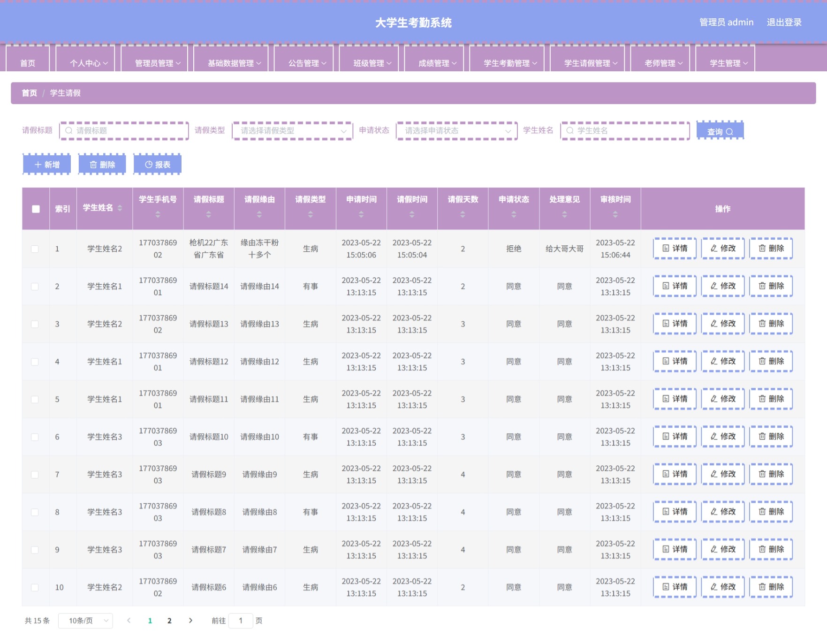Click the 查询 search button
Viewport: 827px width, 644px height.
click(x=720, y=131)
